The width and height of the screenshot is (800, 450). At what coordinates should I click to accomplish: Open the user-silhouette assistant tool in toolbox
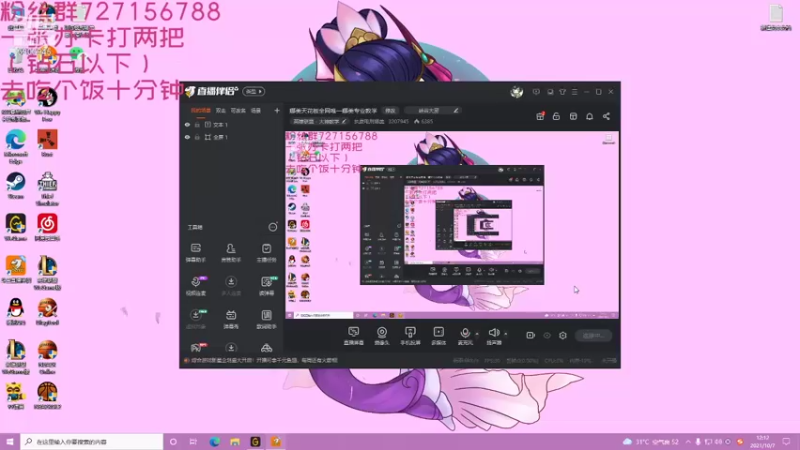click(231, 253)
